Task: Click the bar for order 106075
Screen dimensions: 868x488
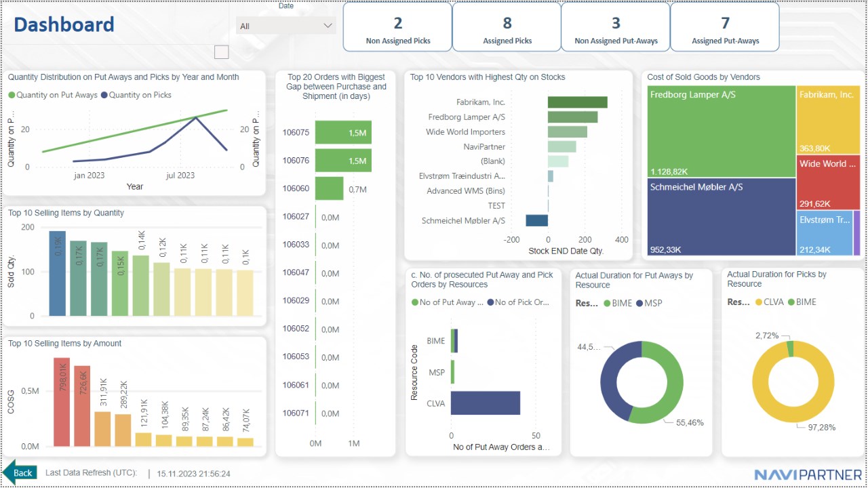Action: [x=344, y=132]
